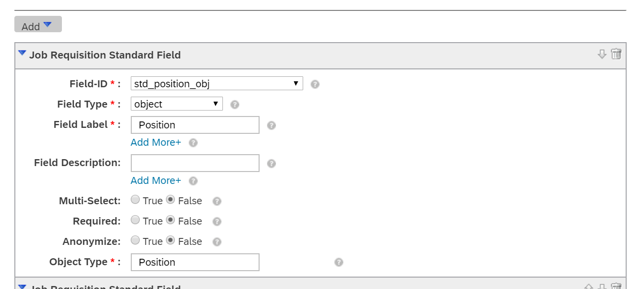The width and height of the screenshot is (644, 289).
Task: Open the Field-ID dropdown showing std_position_obj
Action: pos(217,83)
